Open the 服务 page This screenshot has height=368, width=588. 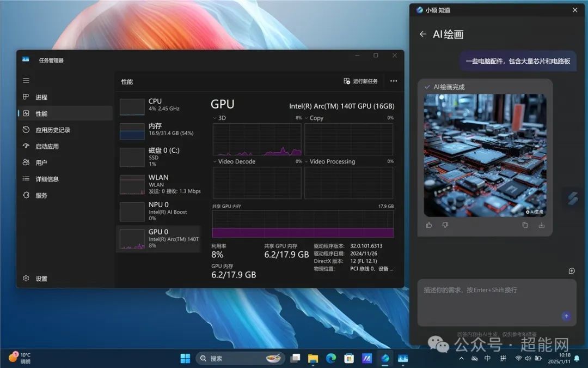pyautogui.click(x=65, y=195)
